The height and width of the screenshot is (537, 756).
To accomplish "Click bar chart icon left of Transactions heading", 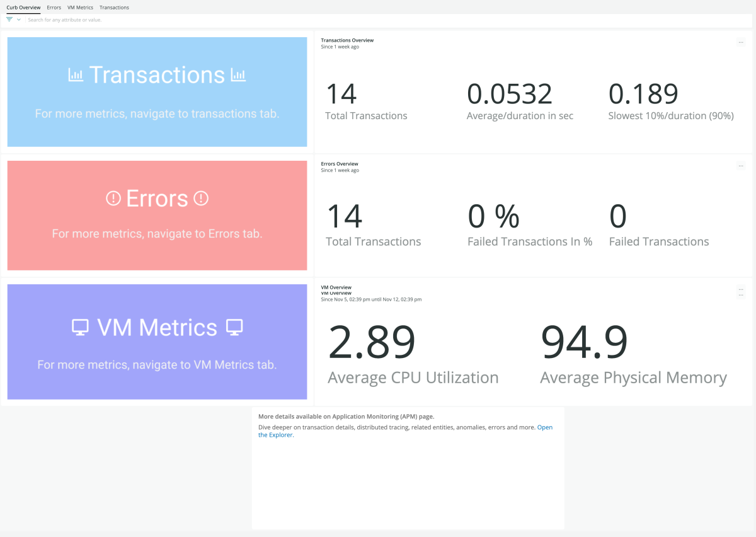I will pyautogui.click(x=76, y=75).
